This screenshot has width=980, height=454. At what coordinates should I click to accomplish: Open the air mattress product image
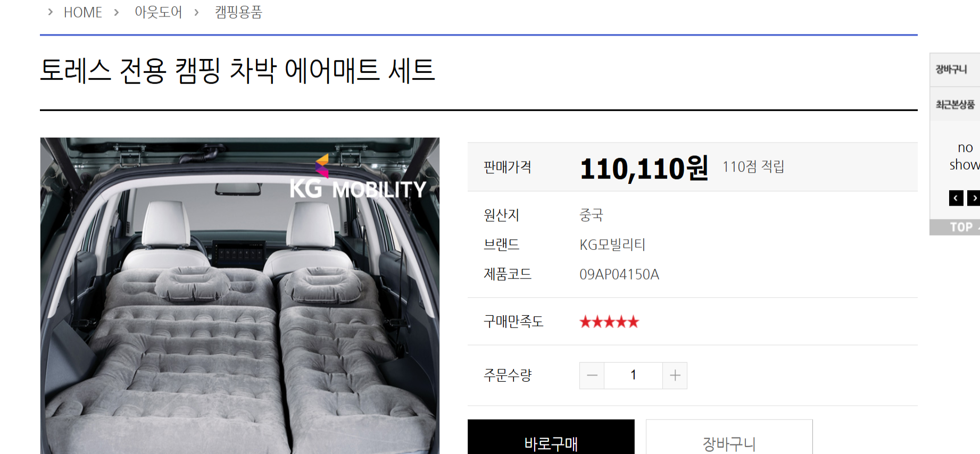click(x=240, y=296)
